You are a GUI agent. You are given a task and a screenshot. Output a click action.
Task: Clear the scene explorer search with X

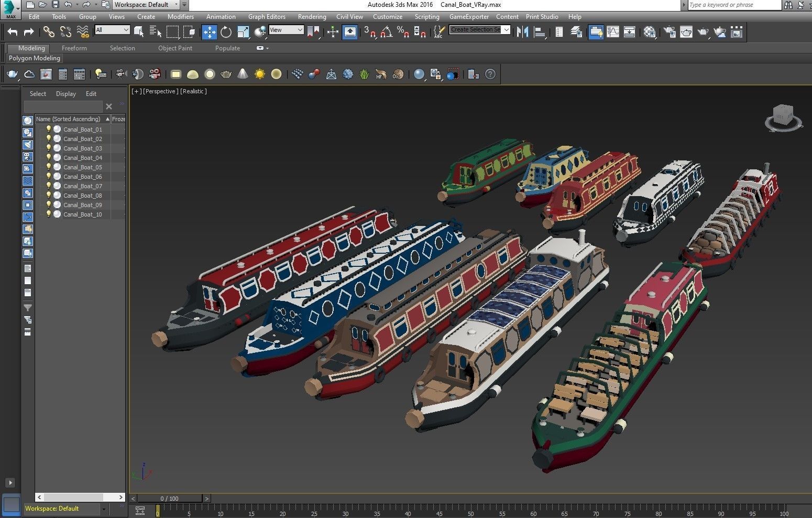click(x=109, y=106)
